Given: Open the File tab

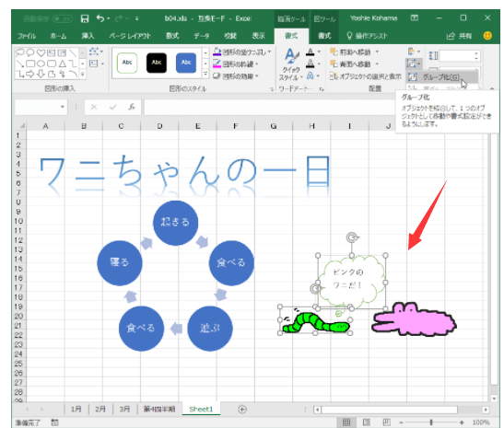Looking at the screenshot, I should coord(27,36).
